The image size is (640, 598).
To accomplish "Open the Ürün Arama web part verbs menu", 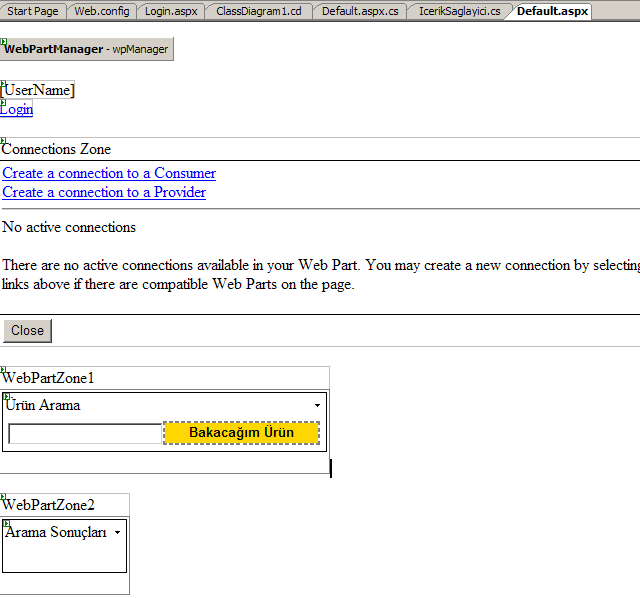I will [317, 406].
